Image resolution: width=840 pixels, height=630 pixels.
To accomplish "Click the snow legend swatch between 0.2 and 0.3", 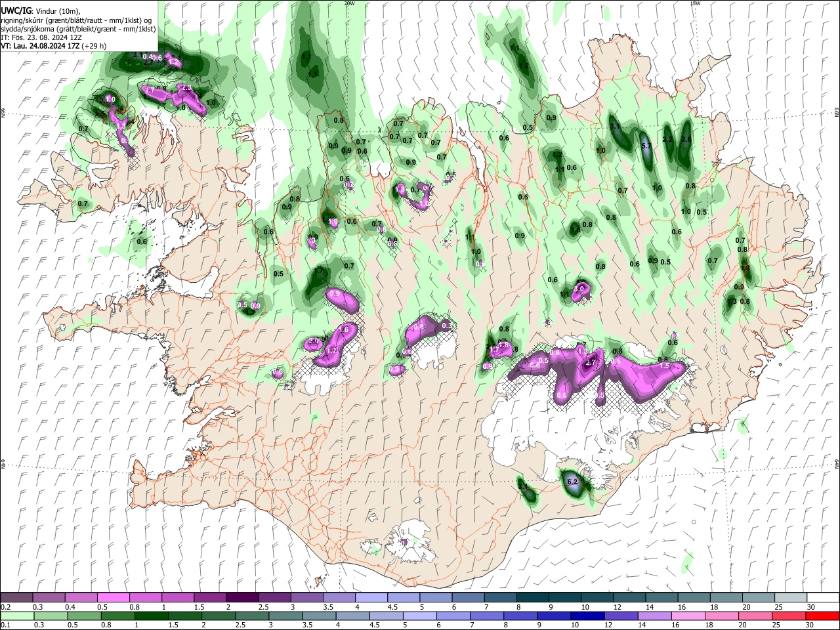I will (x=16, y=597).
